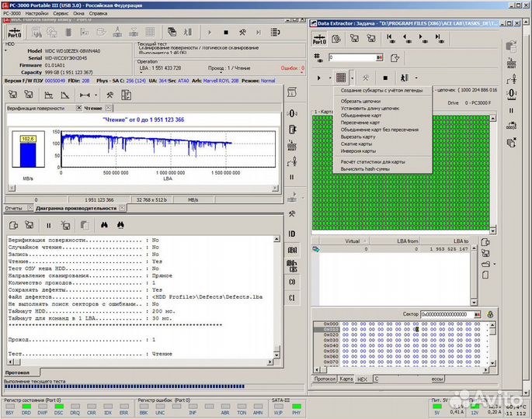Click the wrench icon in the middle vertical toolbar
The width and height of the screenshot is (532, 419).
pos(292,214)
